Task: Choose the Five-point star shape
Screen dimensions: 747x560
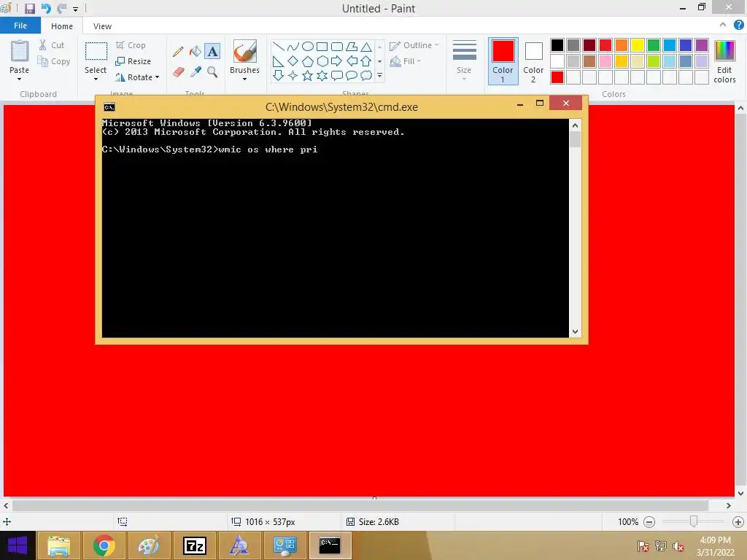Action: 308,75
